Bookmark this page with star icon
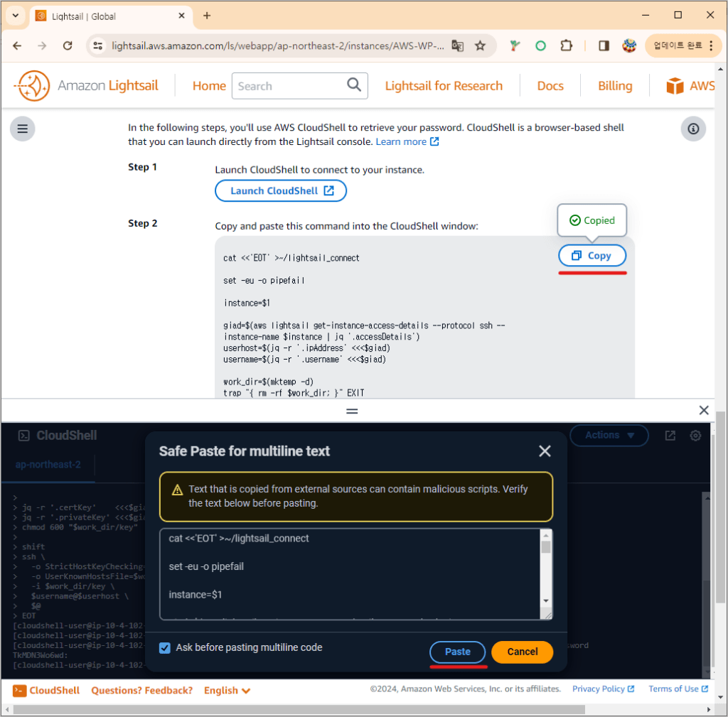Viewport: 728px width, 717px height. [x=480, y=45]
